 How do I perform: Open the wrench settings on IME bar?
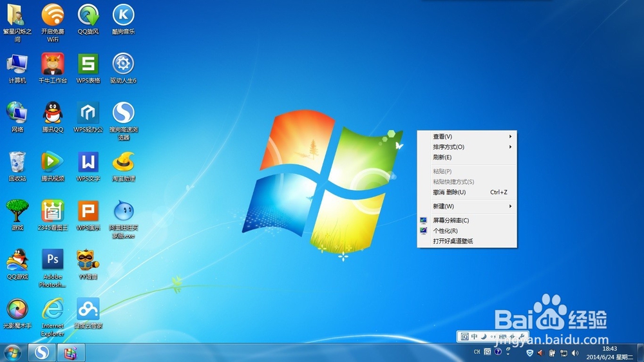522,336
